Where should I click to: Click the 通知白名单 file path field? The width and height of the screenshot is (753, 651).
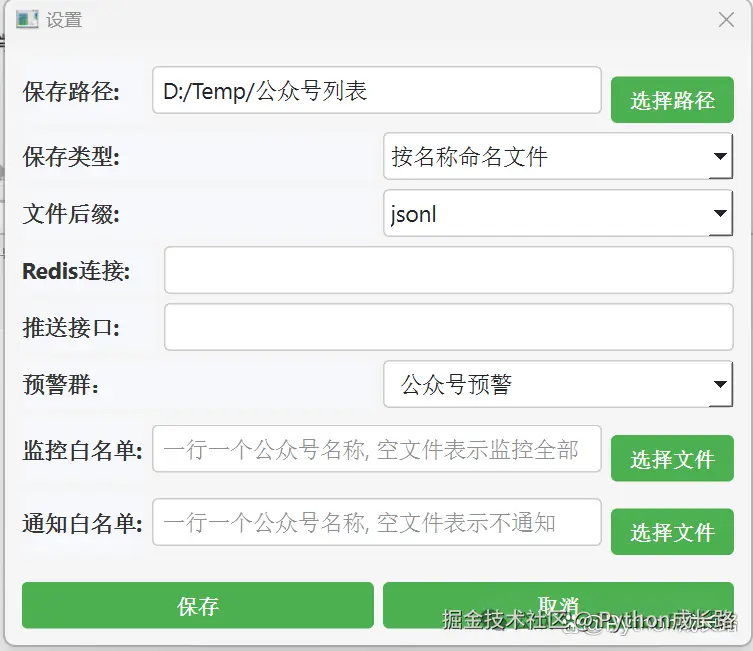(x=376, y=523)
